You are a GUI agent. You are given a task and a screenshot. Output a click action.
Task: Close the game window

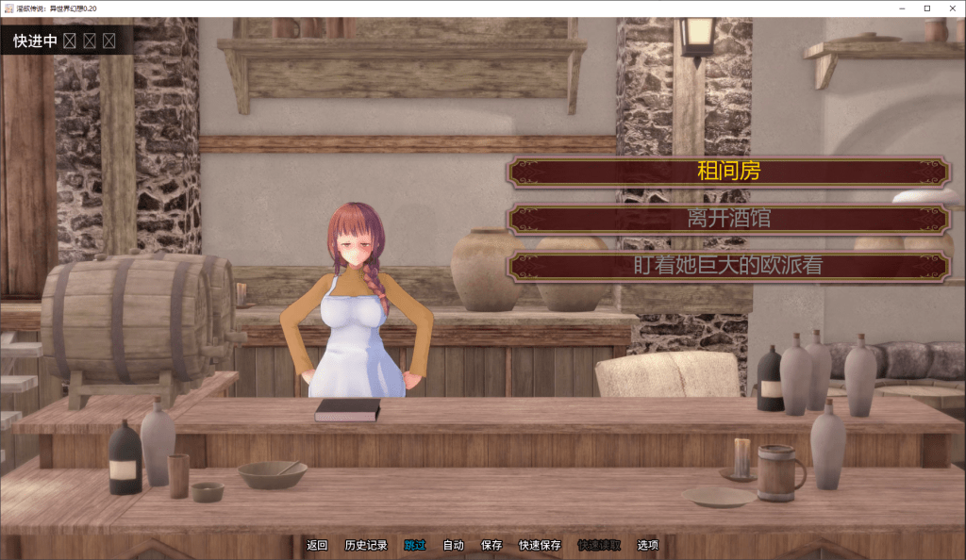[x=953, y=8]
